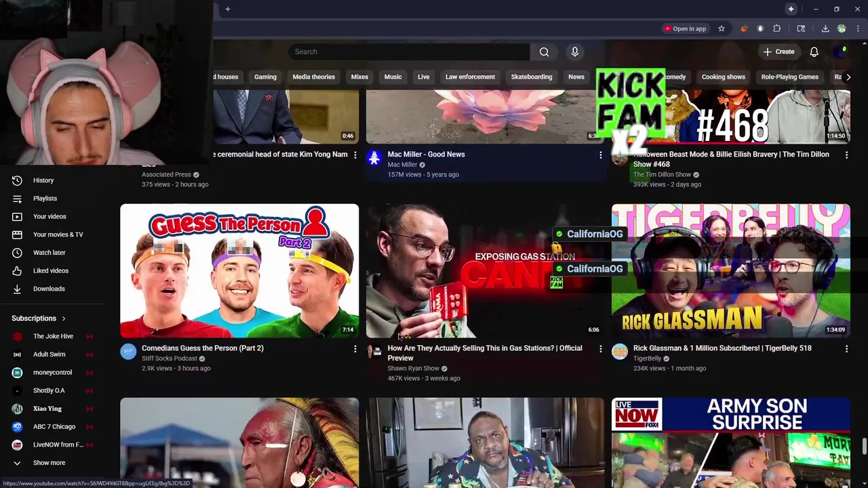Select the Music chip

point(393,77)
